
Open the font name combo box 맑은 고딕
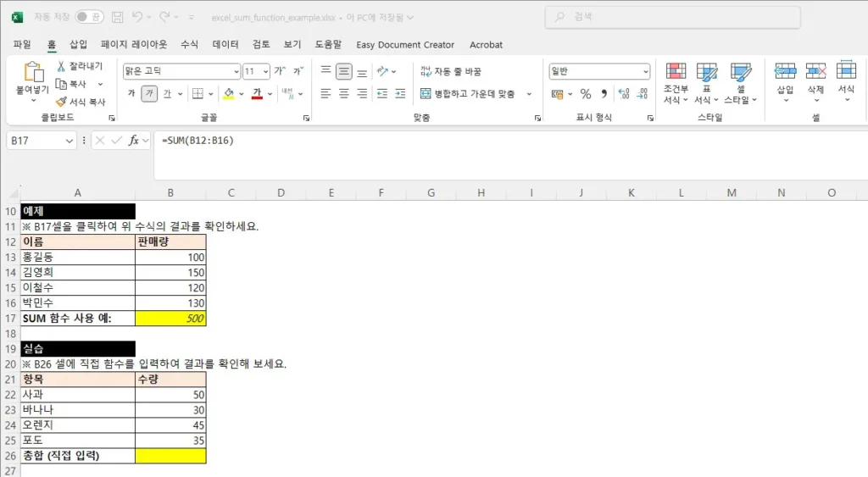pyautogui.click(x=181, y=71)
